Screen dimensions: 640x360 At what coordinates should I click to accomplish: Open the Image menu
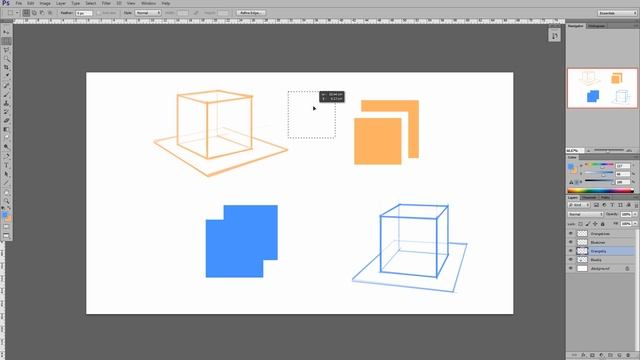pyautogui.click(x=45, y=3)
